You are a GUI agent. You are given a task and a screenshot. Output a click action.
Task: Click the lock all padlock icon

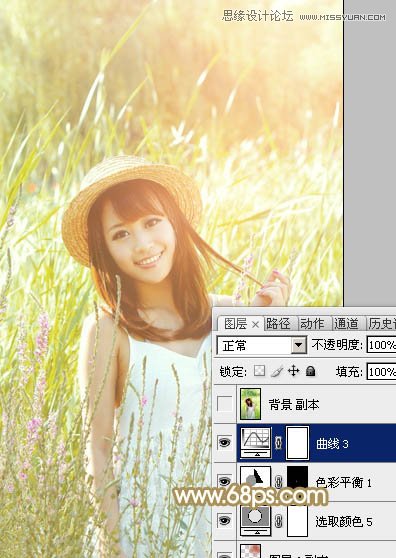point(311,371)
